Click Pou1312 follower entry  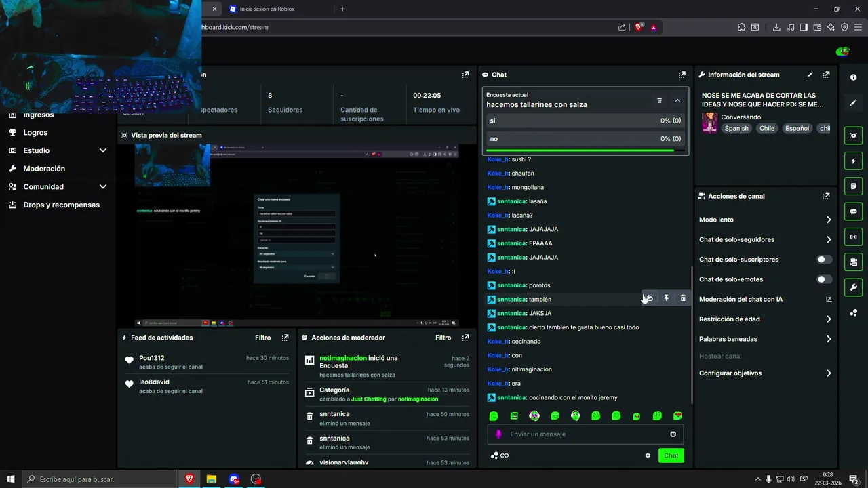click(206, 362)
